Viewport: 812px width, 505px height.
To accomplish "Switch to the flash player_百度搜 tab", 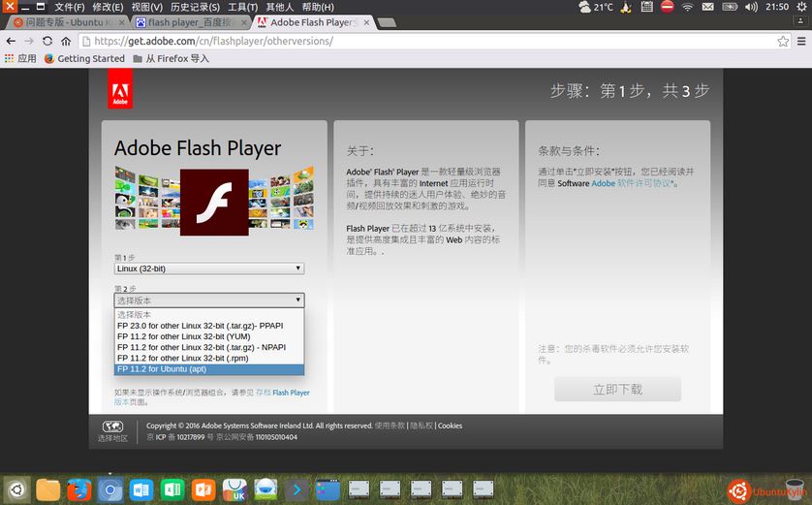I will point(189,22).
